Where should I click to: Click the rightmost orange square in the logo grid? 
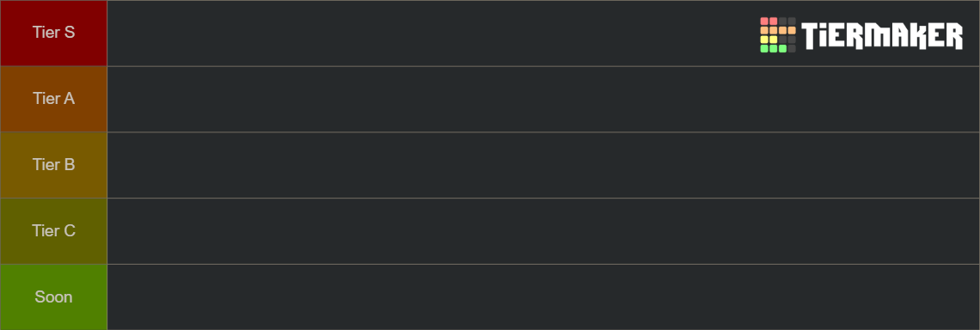pos(792,30)
